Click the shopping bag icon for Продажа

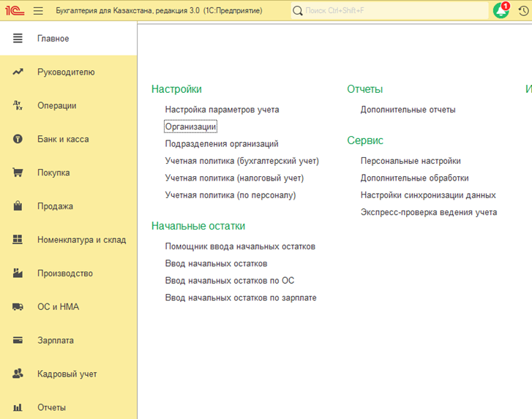[x=18, y=206]
